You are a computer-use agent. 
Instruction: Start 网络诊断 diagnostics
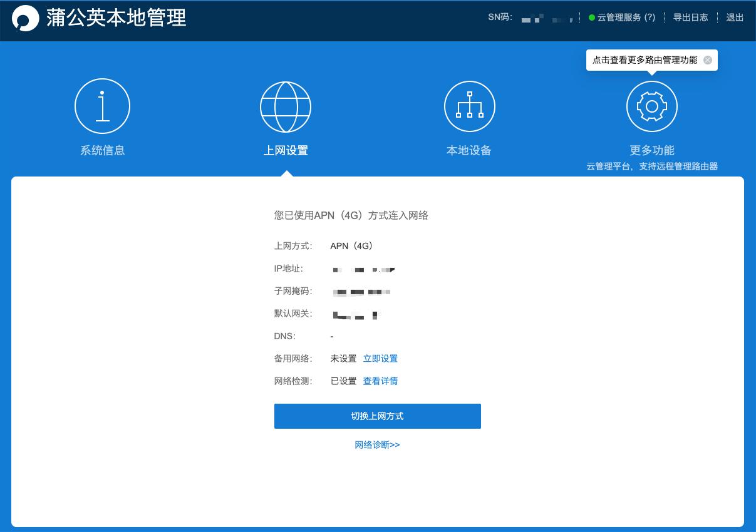pyautogui.click(x=377, y=444)
